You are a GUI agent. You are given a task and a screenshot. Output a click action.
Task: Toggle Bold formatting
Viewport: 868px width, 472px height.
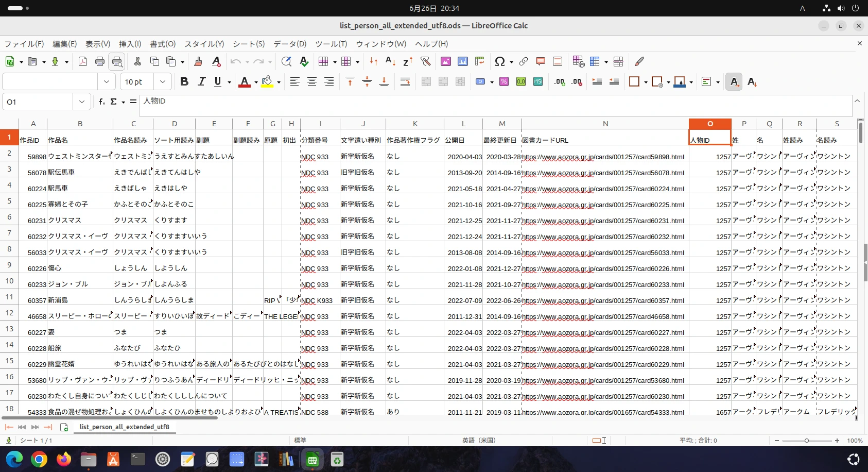184,82
